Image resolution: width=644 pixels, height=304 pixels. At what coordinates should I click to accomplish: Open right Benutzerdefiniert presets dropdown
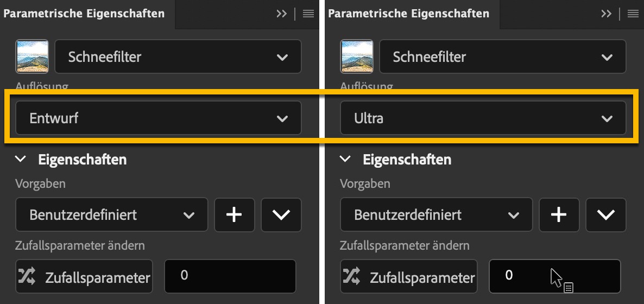pyautogui.click(x=436, y=215)
